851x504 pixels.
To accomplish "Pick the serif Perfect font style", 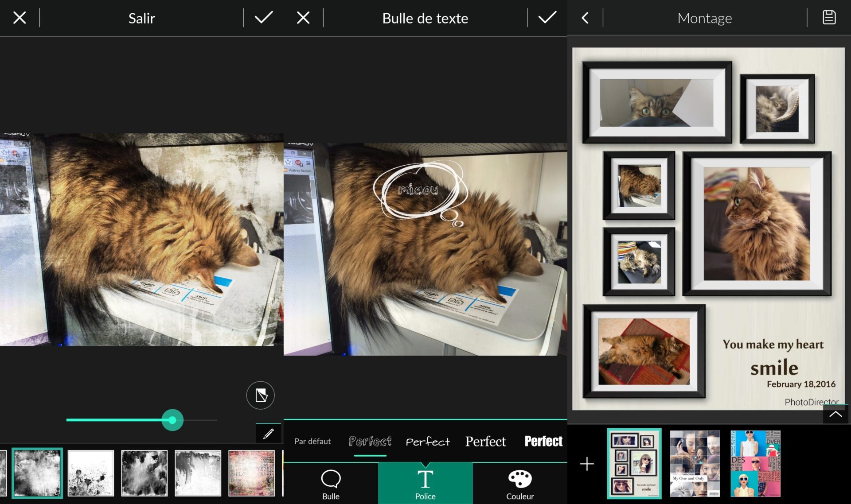I will click(x=485, y=441).
